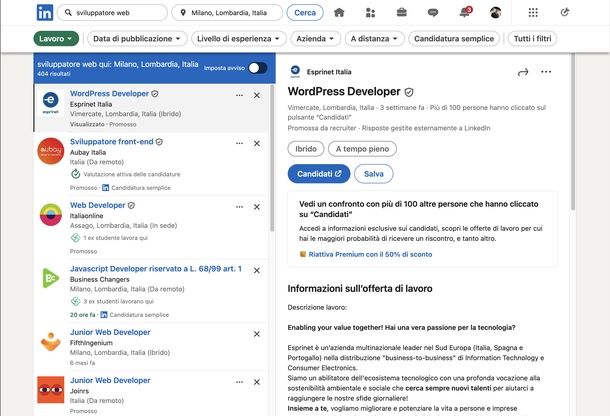This screenshot has height=416, width=610.
Task: Click the search magnifier icon
Action: click(68, 13)
